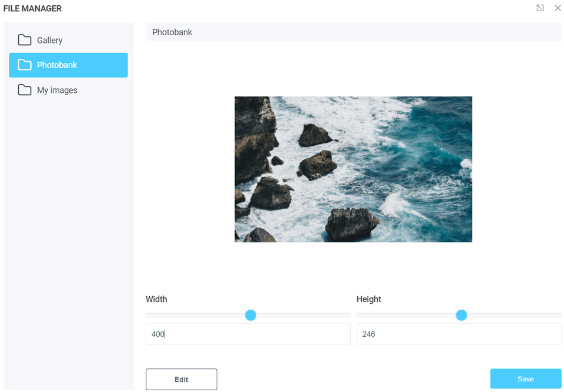Click the Photobank breadcrumb label
564x392 pixels.
(x=172, y=32)
